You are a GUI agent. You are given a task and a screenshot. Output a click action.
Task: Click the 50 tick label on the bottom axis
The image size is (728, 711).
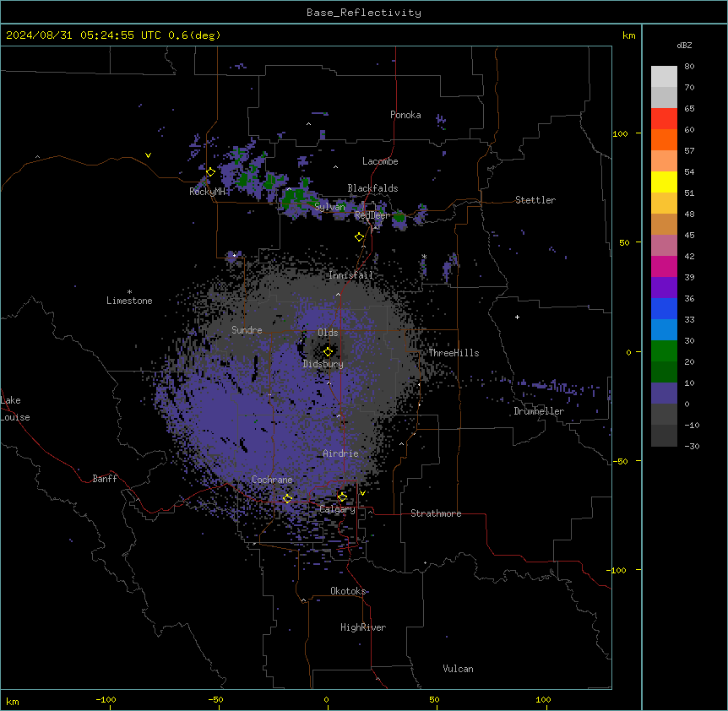[434, 699]
